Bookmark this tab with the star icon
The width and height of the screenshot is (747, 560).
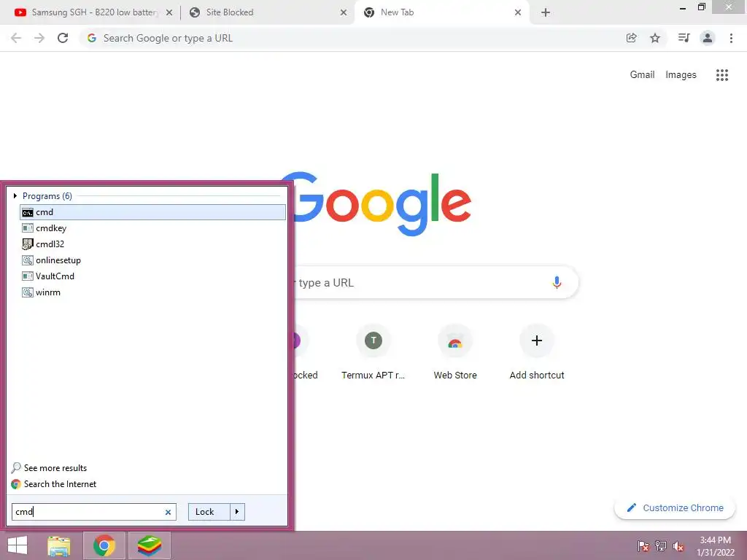point(655,38)
